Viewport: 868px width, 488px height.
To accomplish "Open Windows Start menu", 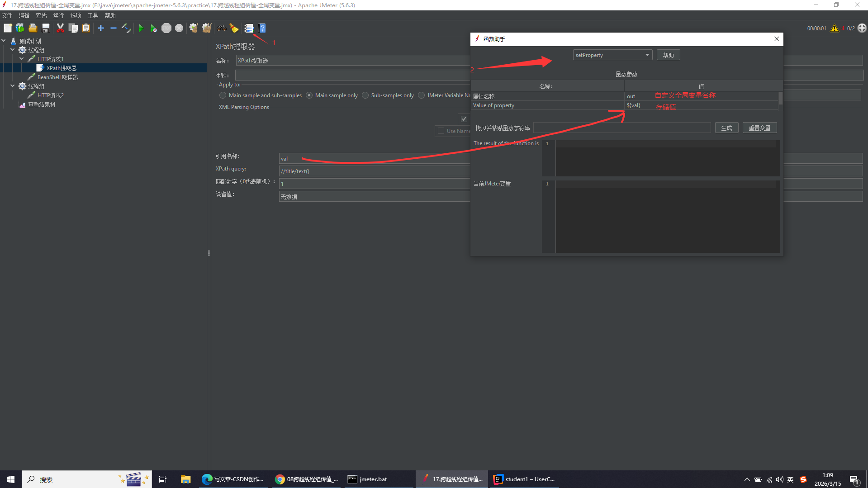I will click(11, 479).
